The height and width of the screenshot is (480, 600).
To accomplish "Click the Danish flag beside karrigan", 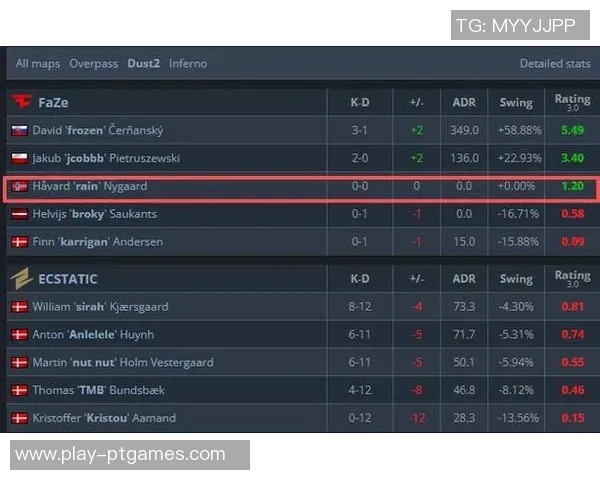I will tap(19, 242).
